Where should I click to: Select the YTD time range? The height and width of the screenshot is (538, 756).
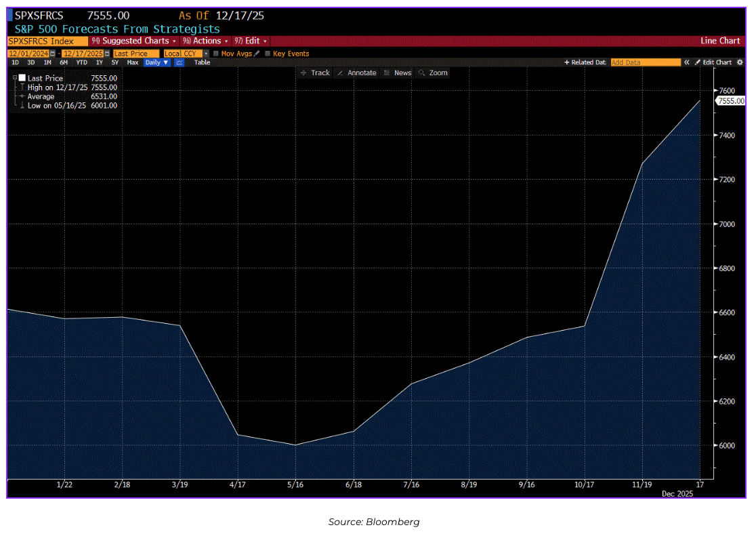81,62
